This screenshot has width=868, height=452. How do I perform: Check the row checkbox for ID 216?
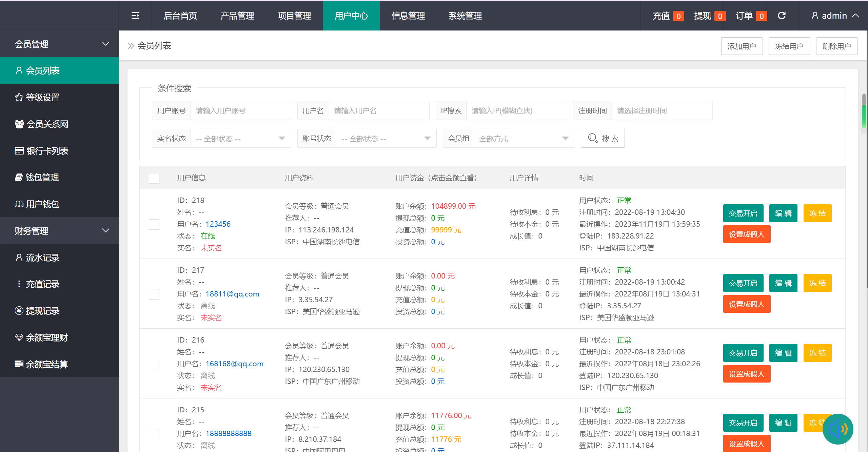click(154, 364)
